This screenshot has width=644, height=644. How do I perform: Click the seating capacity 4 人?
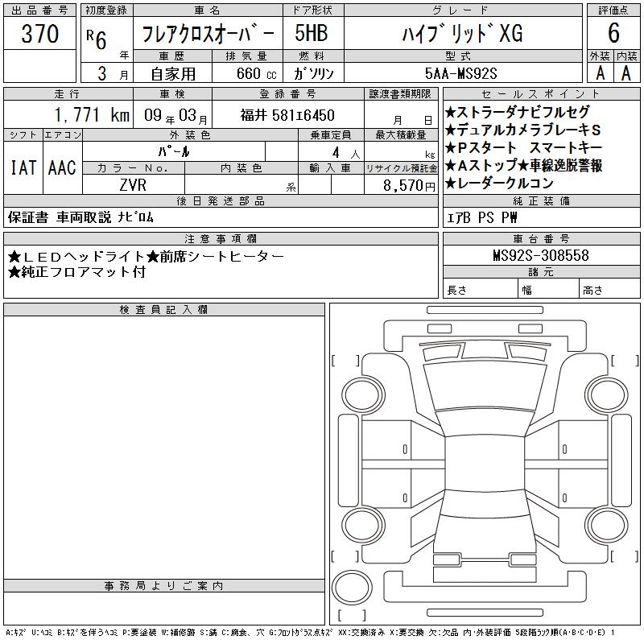coord(346,153)
